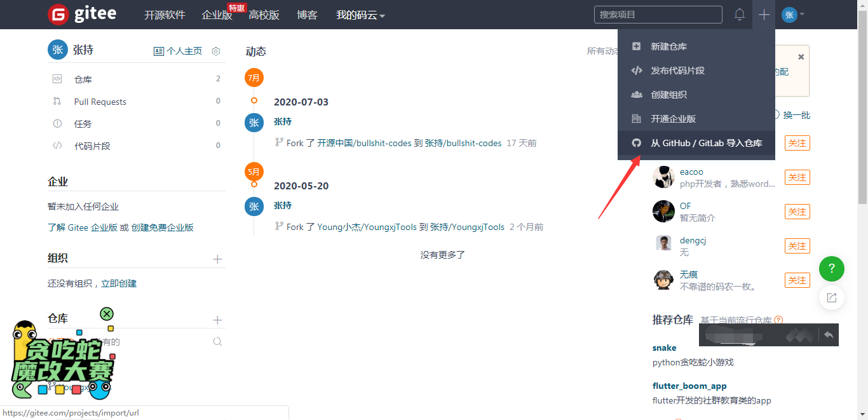Choose 从 GitHub / GitLab 导入仓库
The width and height of the screenshot is (868, 420).
click(x=696, y=143)
